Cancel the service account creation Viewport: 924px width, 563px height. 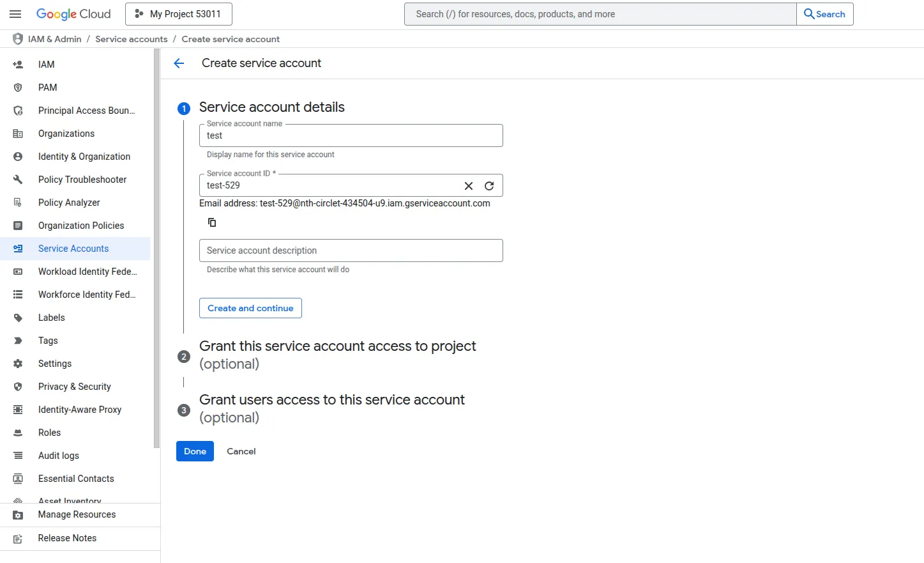coord(241,451)
